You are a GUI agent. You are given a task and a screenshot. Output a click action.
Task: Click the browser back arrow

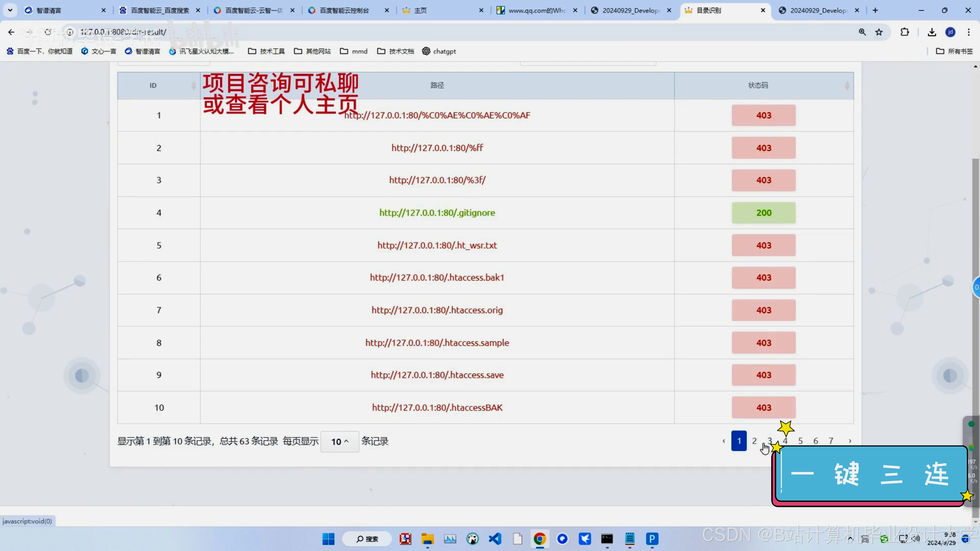click(11, 32)
